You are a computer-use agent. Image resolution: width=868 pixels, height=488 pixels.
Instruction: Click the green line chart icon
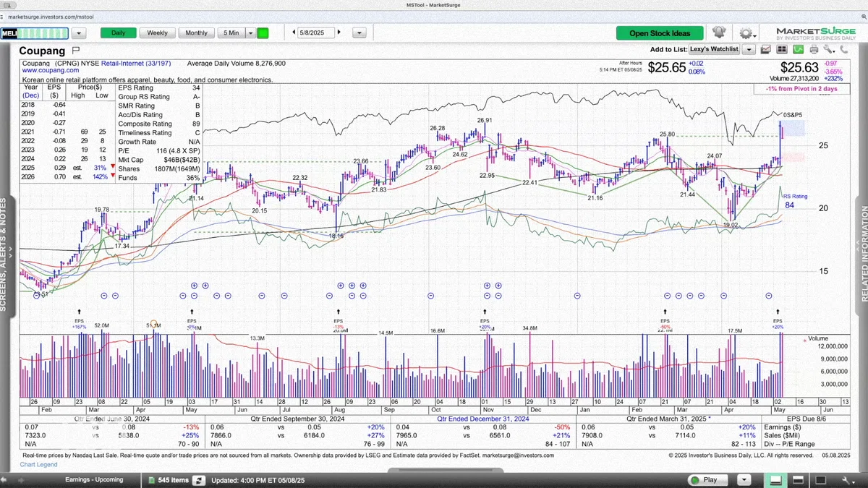pyautogui.click(x=798, y=49)
